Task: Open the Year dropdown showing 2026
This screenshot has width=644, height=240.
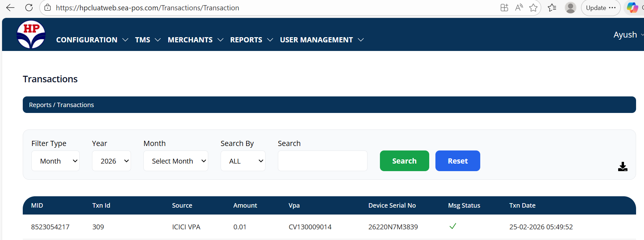Action: 111,161
